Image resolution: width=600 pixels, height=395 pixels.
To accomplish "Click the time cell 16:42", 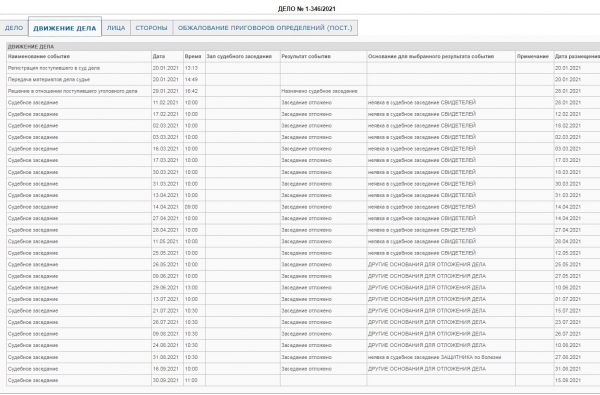I will coord(191,91).
